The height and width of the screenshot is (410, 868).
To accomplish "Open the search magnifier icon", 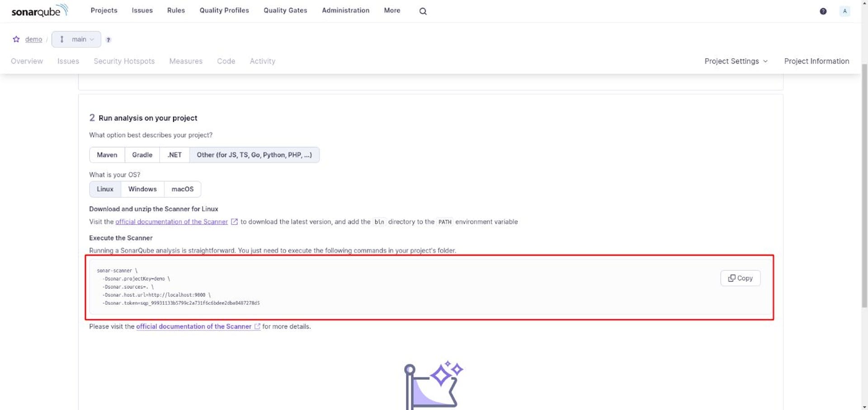I will coord(422,11).
